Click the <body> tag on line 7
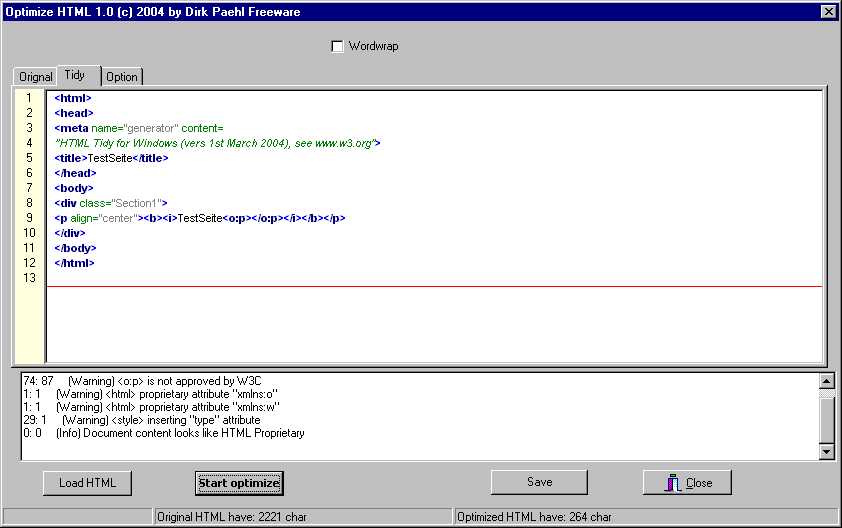This screenshot has height=528, width=842. (x=74, y=188)
